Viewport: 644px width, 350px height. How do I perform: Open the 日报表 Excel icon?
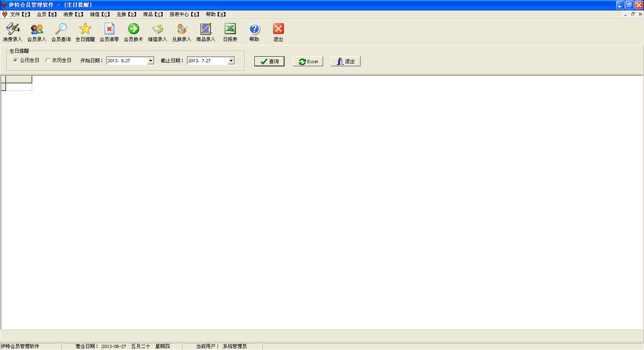point(230,32)
